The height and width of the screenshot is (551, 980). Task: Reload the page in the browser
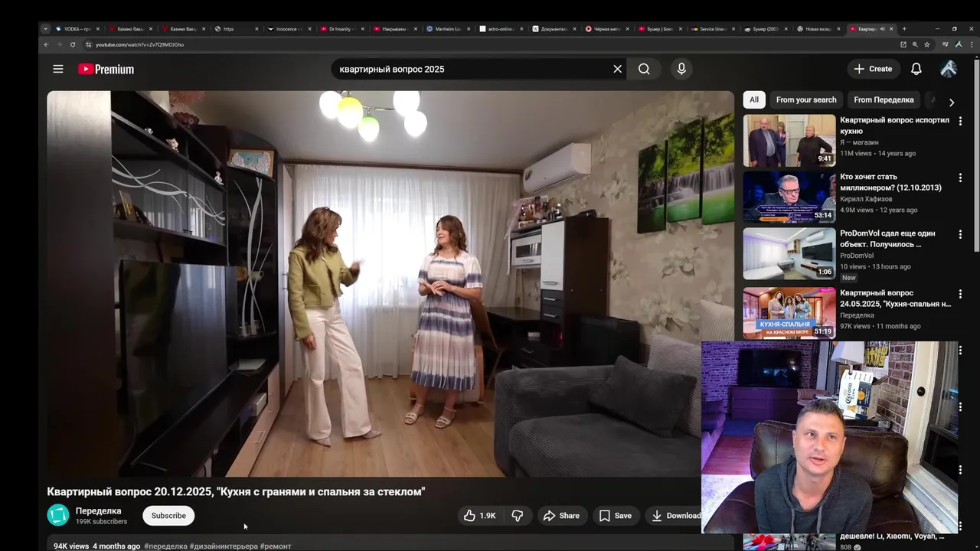pos(73,44)
